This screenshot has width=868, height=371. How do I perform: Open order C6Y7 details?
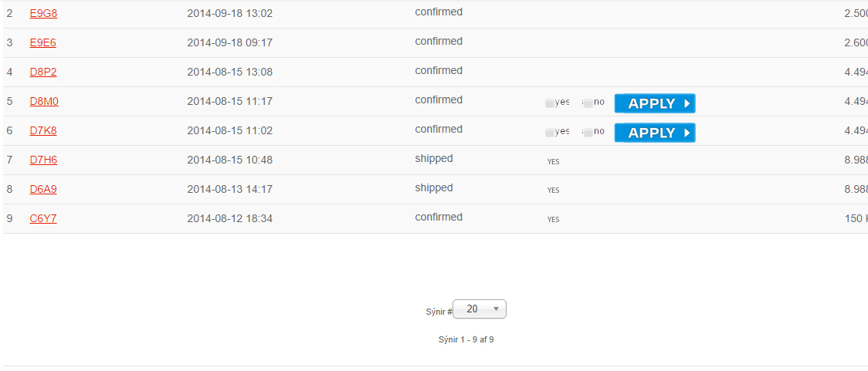point(43,218)
